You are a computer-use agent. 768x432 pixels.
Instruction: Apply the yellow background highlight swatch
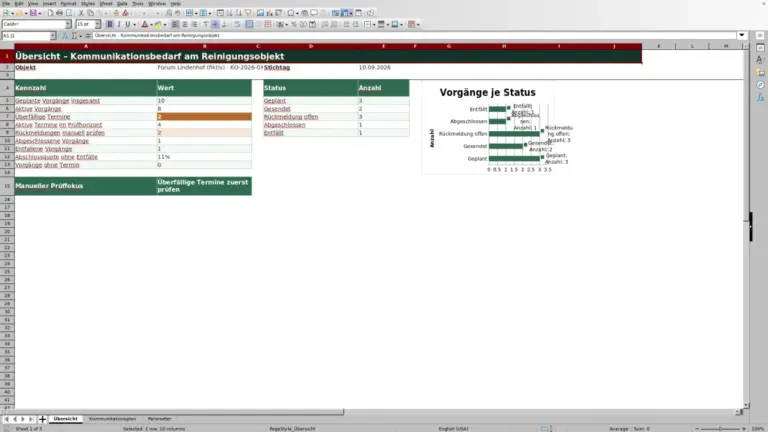coord(158,24)
